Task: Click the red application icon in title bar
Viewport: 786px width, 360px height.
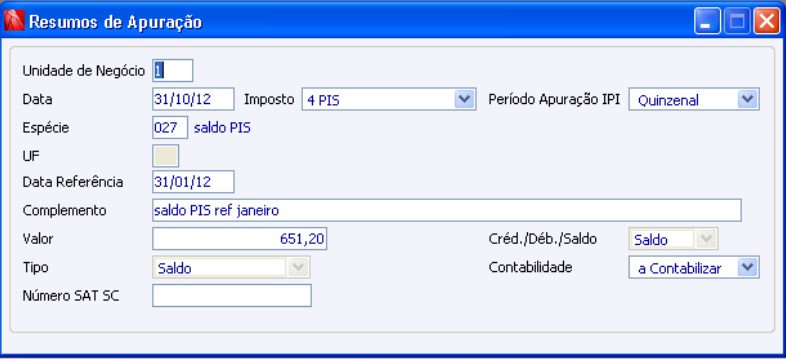Action: pos(14,21)
